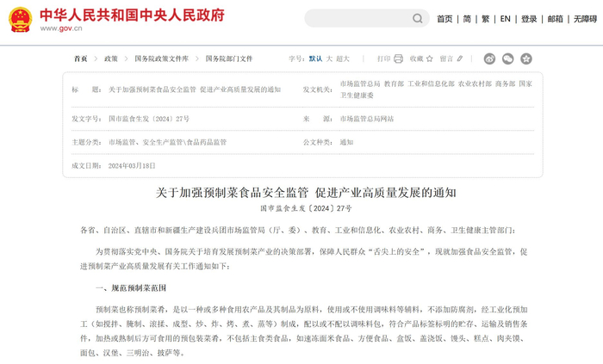Click the national emblem logo
Screen dimensions: 603x364
pyautogui.click(x=20, y=20)
